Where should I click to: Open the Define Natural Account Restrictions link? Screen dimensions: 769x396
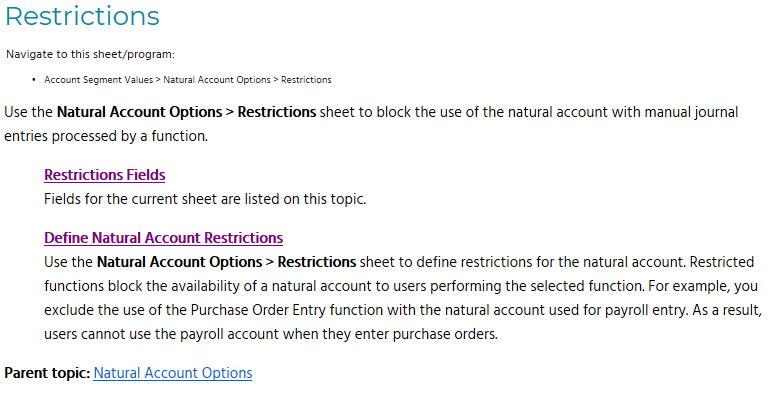163,238
